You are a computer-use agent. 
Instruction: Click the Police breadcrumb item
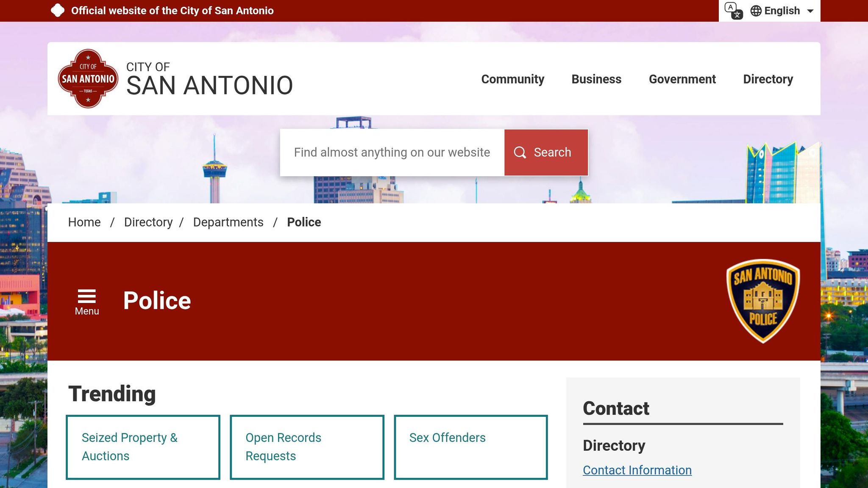pyautogui.click(x=304, y=222)
